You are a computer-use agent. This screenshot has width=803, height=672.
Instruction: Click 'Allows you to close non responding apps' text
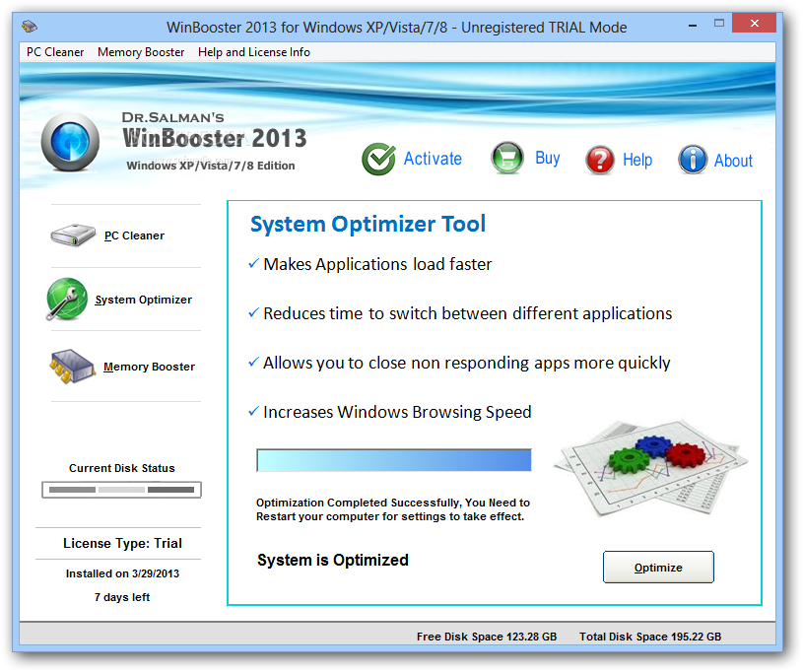click(467, 364)
